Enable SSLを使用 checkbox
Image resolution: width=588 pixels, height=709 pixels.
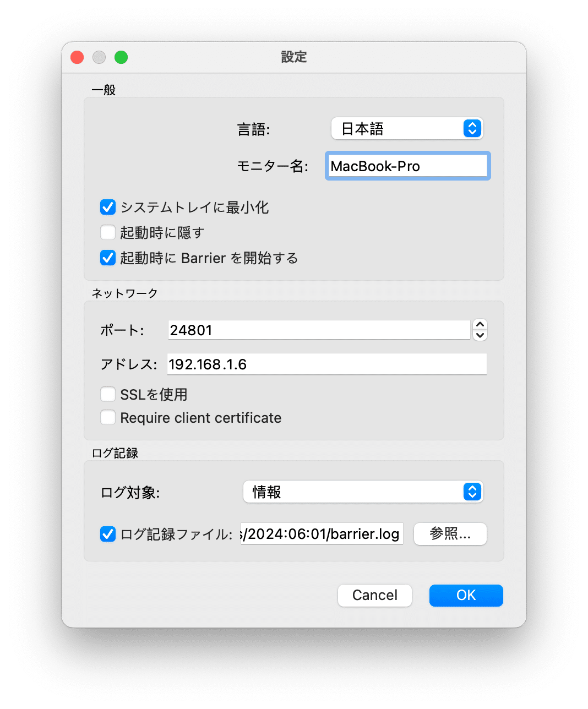pyautogui.click(x=108, y=394)
